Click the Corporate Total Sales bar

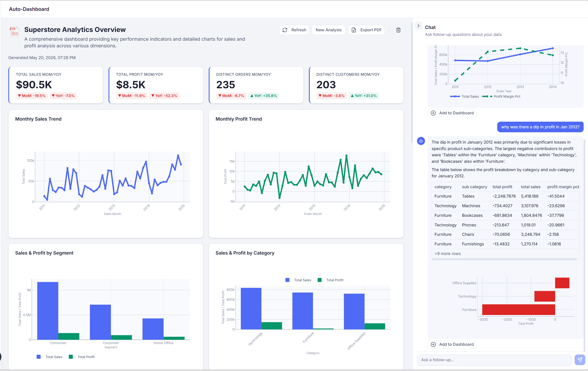pyautogui.click(x=100, y=322)
